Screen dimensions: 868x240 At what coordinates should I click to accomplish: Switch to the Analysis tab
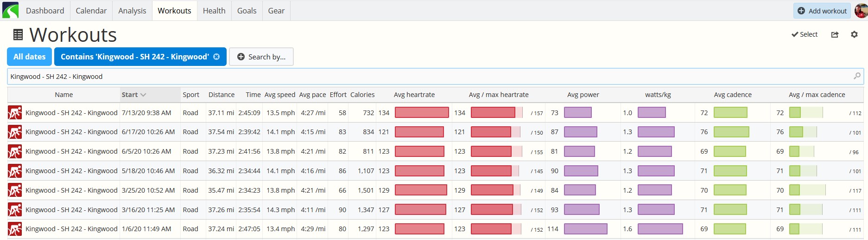coord(132,11)
